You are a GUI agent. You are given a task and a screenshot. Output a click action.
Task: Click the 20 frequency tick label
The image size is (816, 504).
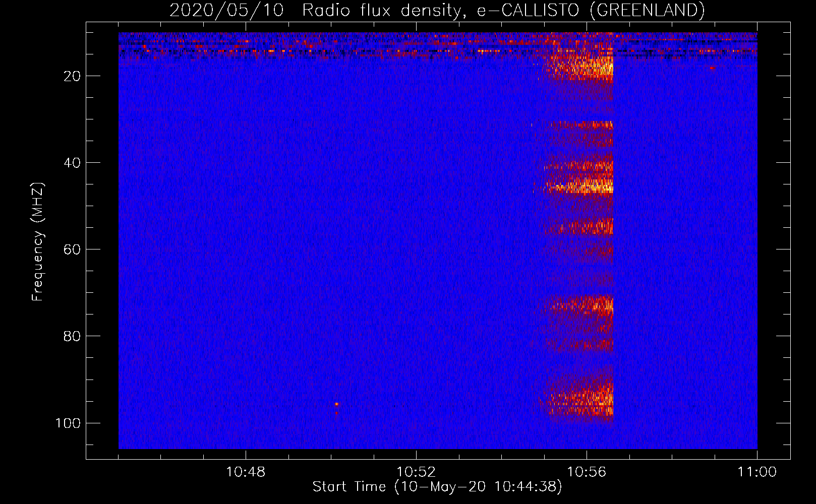[x=72, y=76]
